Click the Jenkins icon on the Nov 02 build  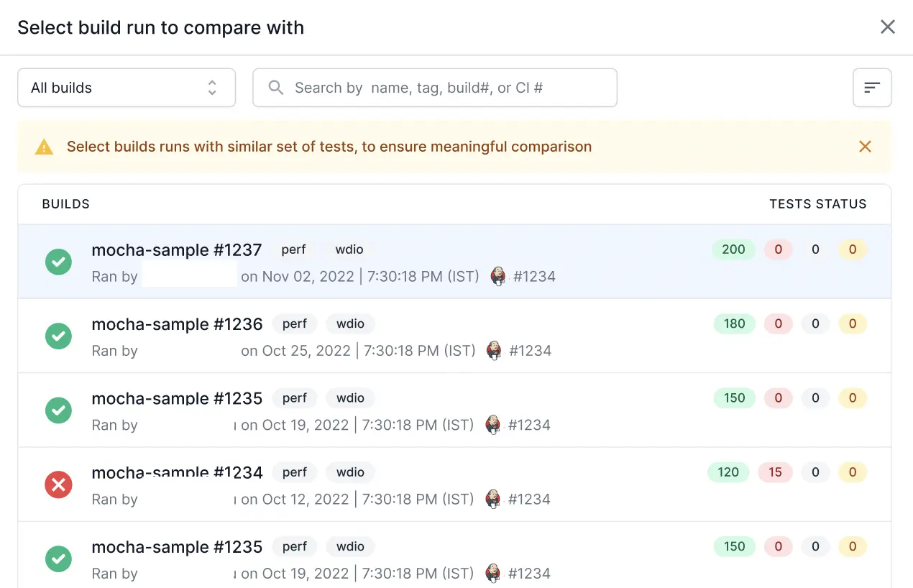point(497,276)
